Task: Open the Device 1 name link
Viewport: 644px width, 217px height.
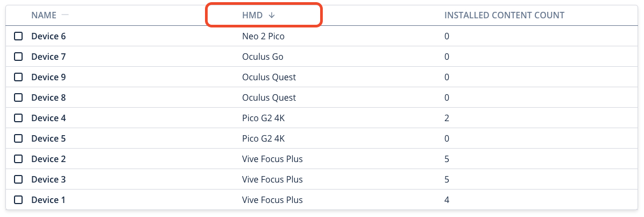Action: click(48, 200)
